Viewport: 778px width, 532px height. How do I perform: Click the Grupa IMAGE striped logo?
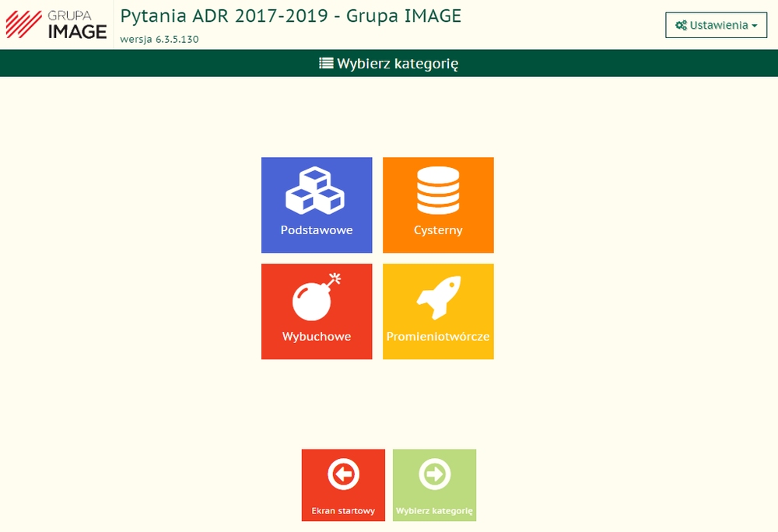point(24,24)
